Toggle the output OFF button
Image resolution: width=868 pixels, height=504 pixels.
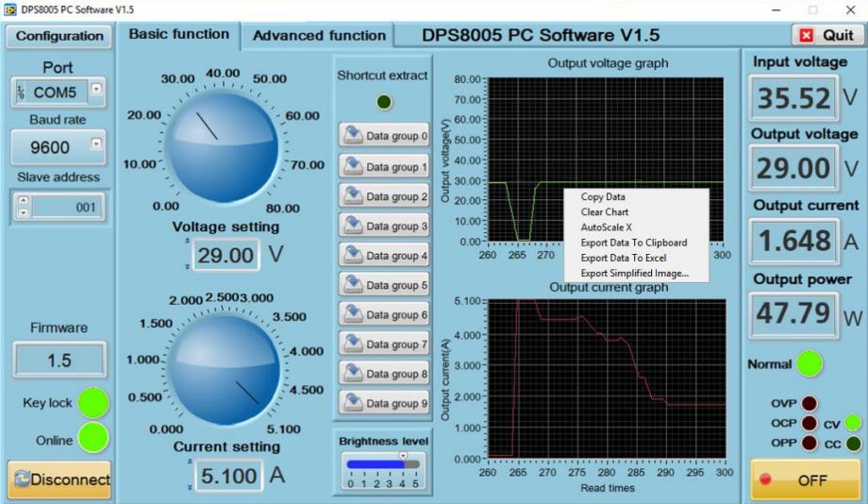[x=805, y=479]
